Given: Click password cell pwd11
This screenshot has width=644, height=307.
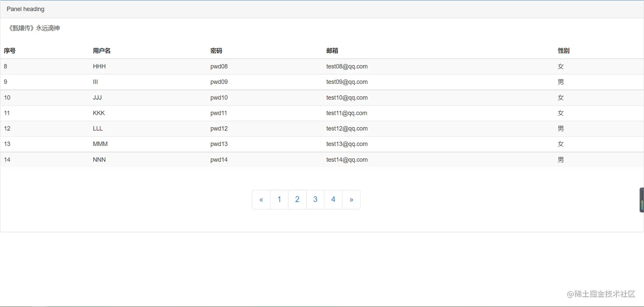Looking at the screenshot, I should click(219, 113).
